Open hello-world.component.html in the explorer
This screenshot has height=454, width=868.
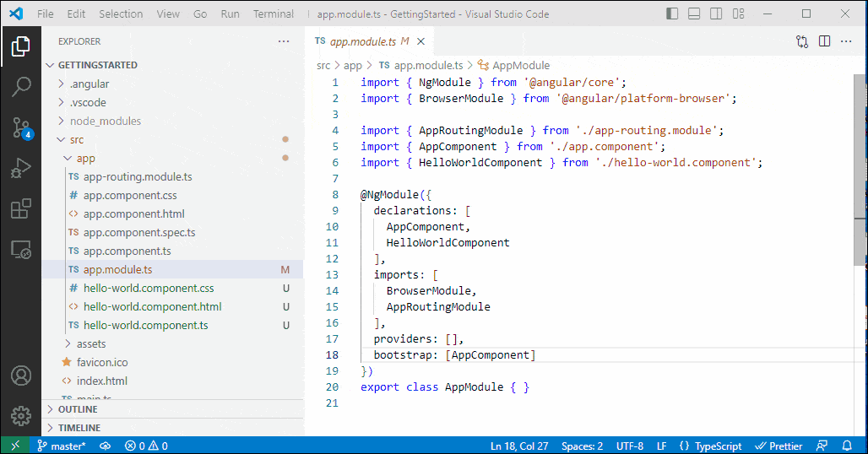pos(152,306)
